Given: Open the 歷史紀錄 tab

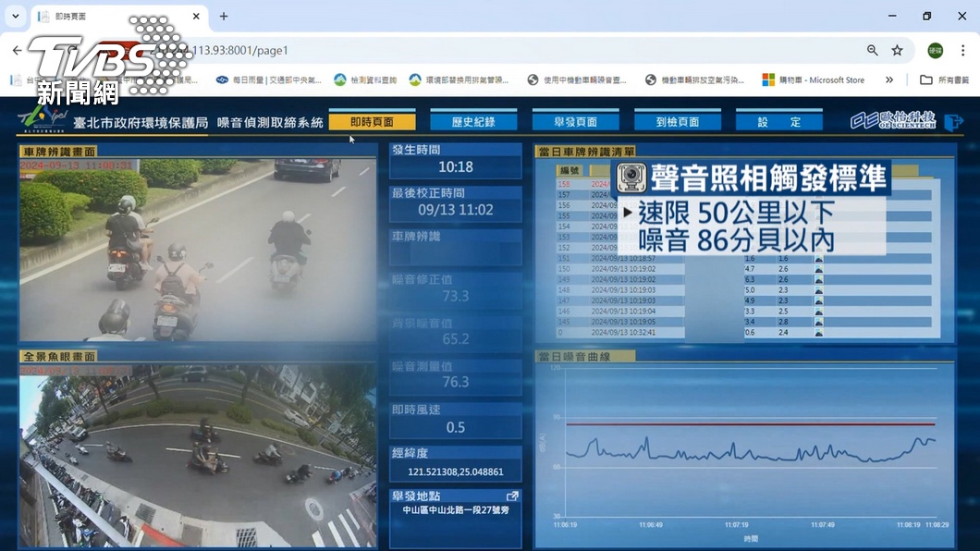Looking at the screenshot, I should tap(473, 122).
